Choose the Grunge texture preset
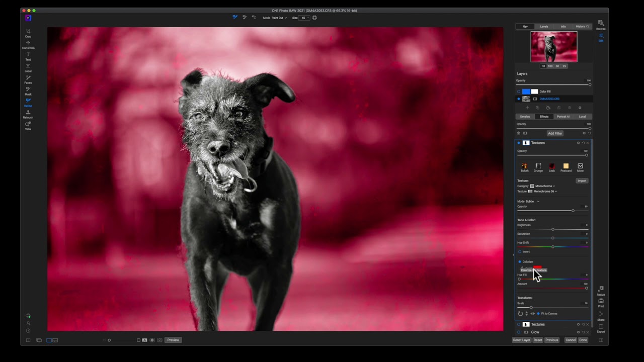Viewport: 644px width, 362px height. [x=538, y=167]
